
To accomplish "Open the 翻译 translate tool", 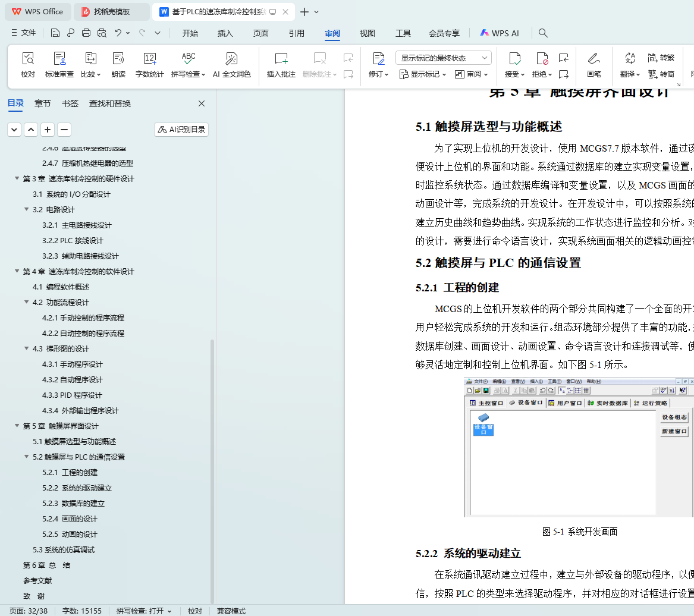I will 630,65.
